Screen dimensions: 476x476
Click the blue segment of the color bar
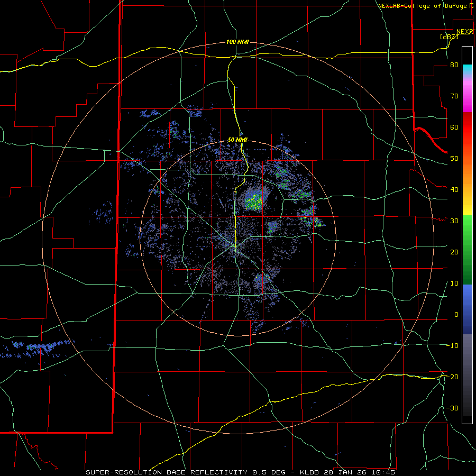(467, 309)
